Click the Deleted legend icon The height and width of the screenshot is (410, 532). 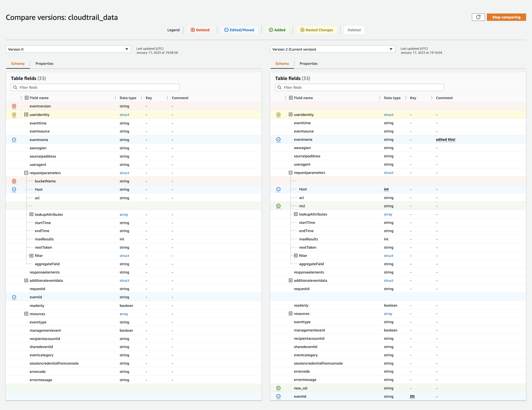pos(193,30)
